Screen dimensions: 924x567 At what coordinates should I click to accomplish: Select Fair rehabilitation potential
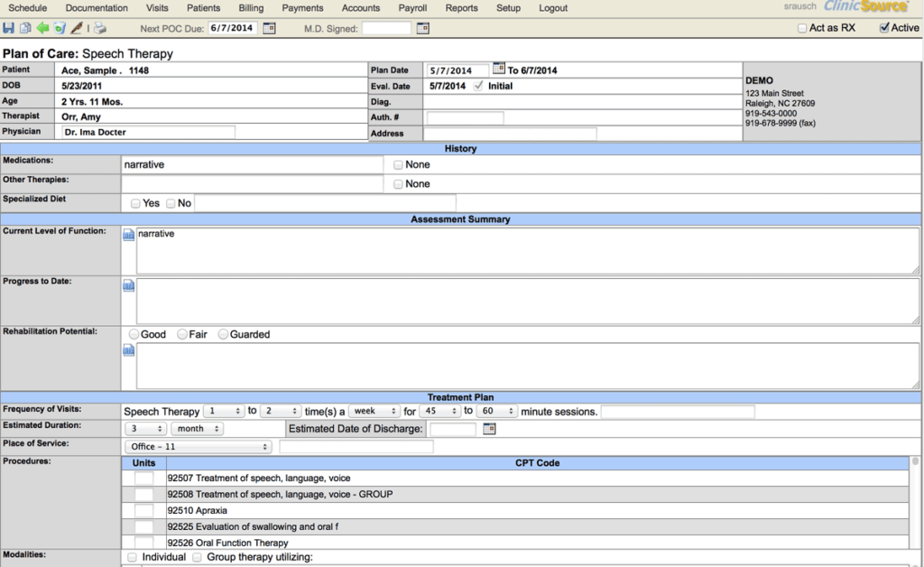pyautogui.click(x=182, y=334)
